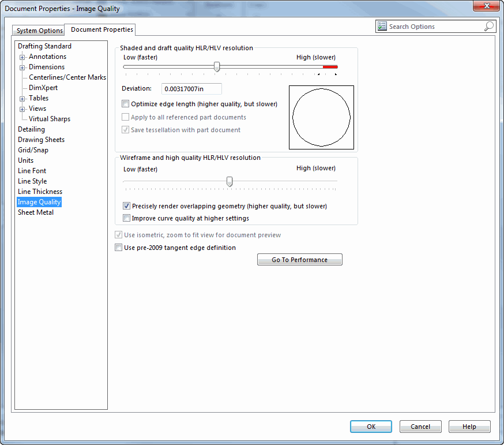The width and height of the screenshot is (504, 445).
Task: Open the Units settings
Action: pos(26,160)
